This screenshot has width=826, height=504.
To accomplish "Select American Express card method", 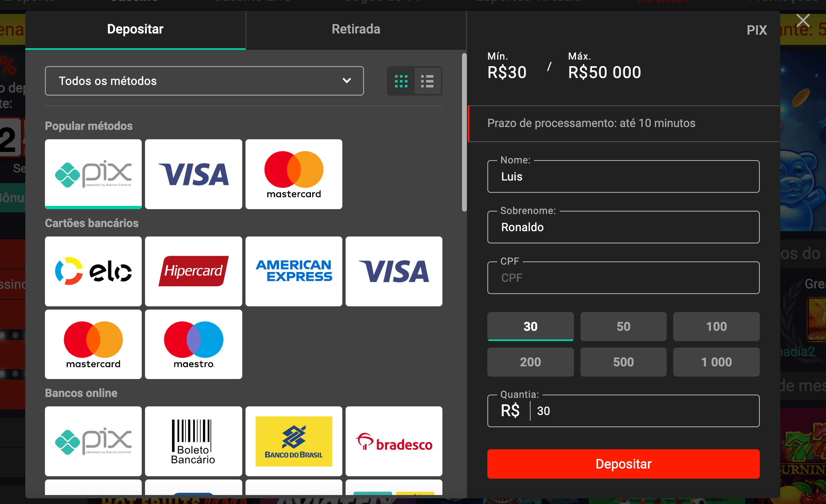I will 294,271.
